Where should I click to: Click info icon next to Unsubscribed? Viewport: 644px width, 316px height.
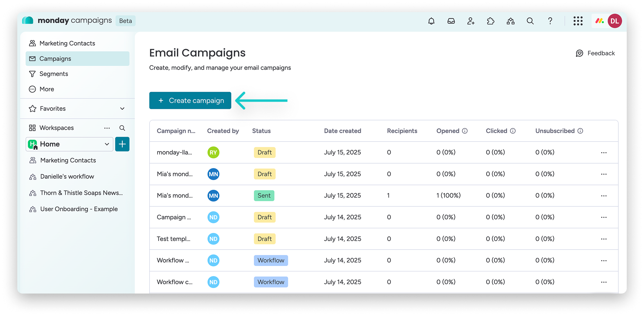tap(580, 131)
